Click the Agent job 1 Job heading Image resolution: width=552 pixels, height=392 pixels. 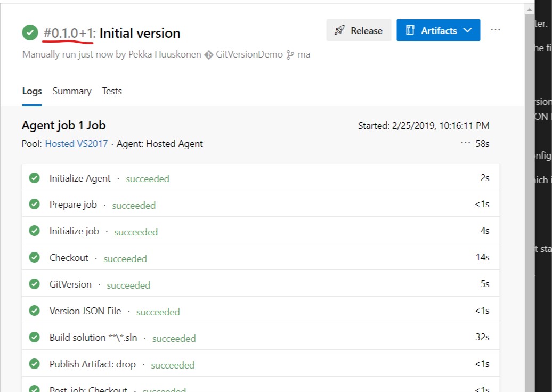pyautogui.click(x=64, y=126)
